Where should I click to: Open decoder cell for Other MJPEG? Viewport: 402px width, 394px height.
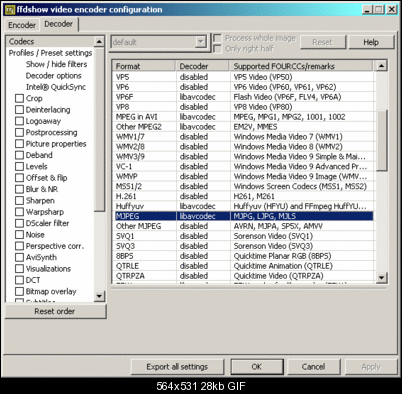click(203, 226)
